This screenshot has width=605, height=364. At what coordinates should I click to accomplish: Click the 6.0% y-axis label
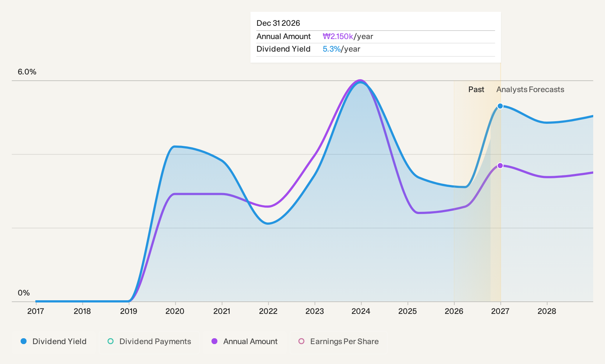[x=27, y=72]
